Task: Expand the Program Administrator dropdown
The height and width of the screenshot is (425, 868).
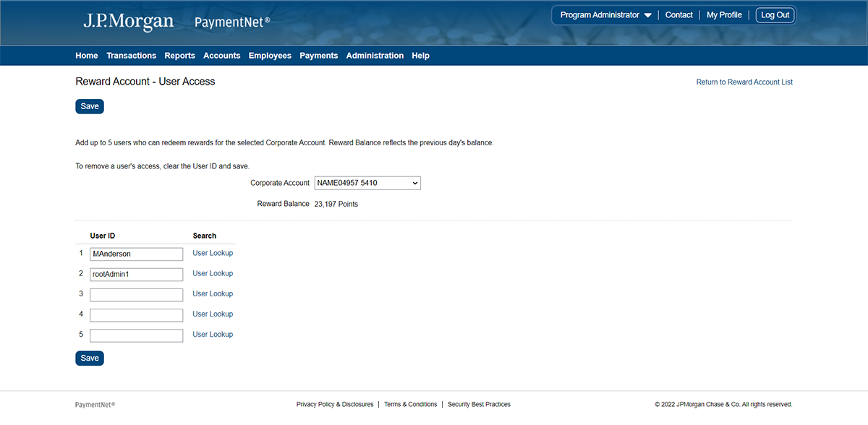Action: (605, 15)
